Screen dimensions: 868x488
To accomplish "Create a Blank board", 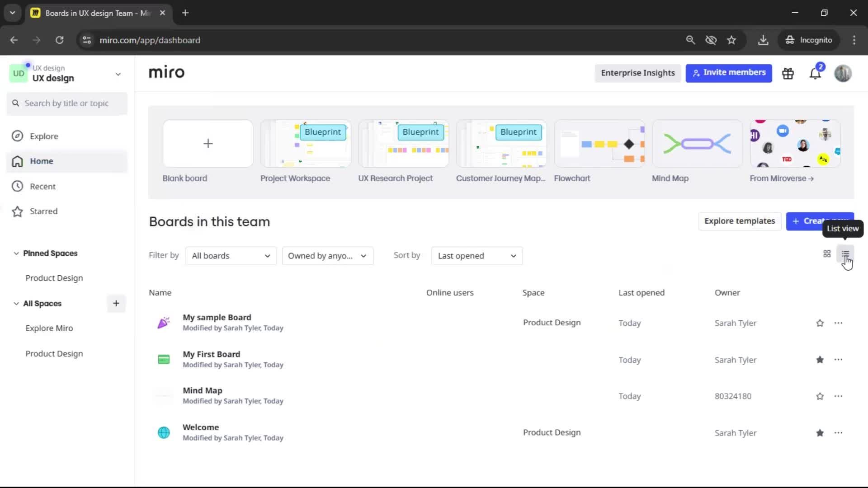I will click(x=208, y=144).
